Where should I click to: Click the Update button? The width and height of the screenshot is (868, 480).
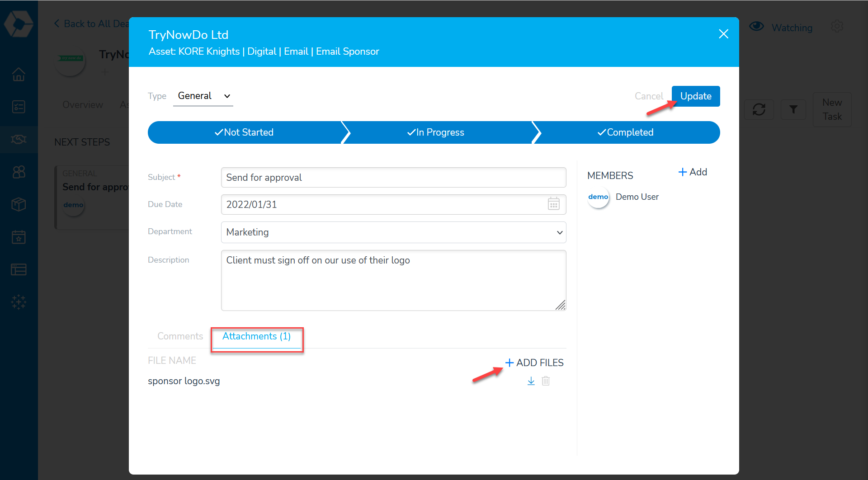(696, 96)
